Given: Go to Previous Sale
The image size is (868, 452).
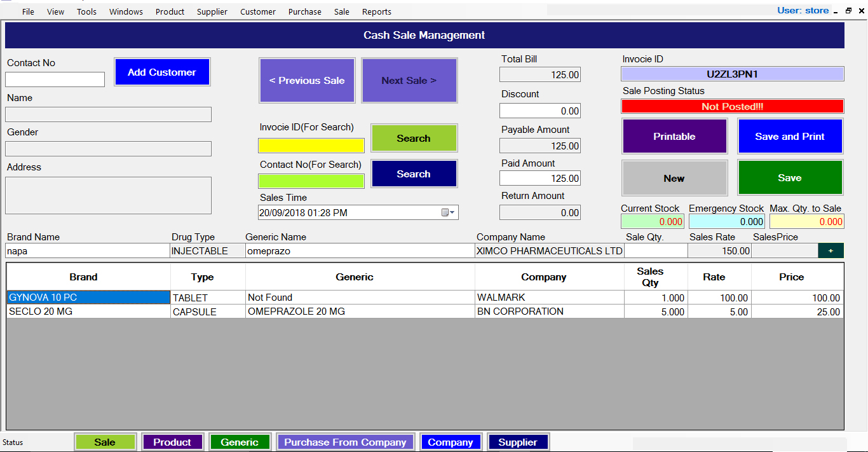Looking at the screenshot, I should [307, 81].
